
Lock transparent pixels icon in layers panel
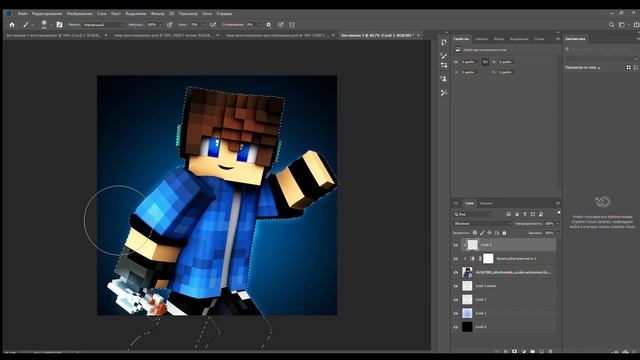click(x=474, y=233)
